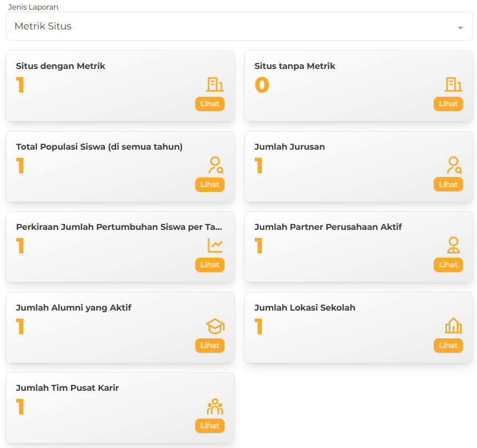Click school building icon in Lokasi Sekolah card
This screenshot has width=477, height=448.
pos(453,326)
